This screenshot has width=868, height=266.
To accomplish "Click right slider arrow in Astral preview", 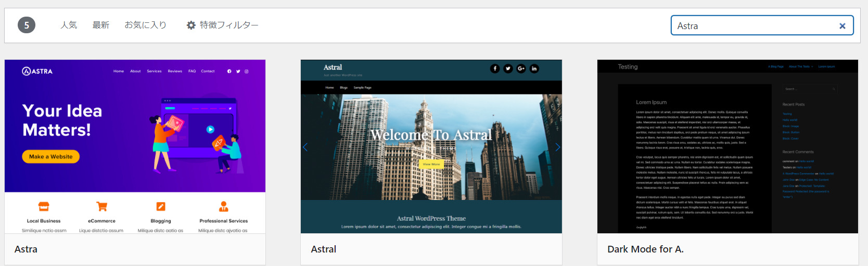I will coord(557,147).
